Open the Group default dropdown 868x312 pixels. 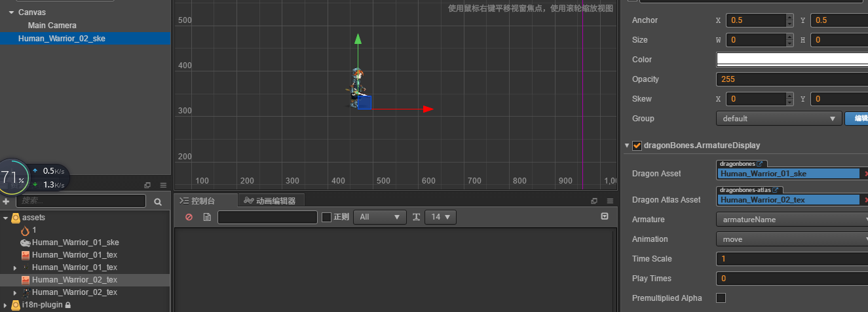coord(779,119)
